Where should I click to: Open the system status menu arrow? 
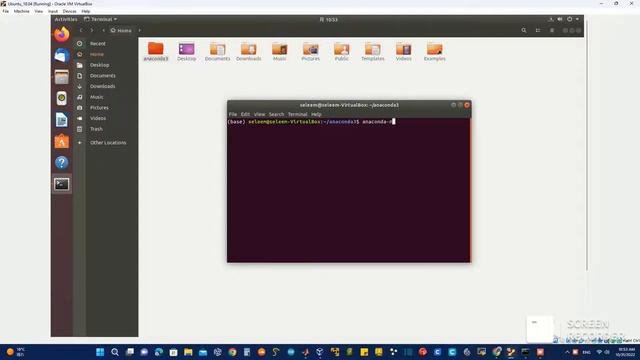point(577,19)
